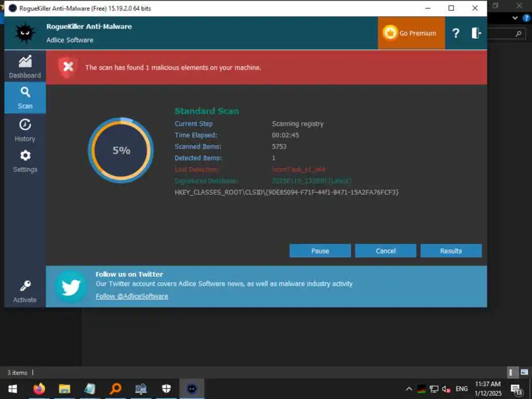Click the blue help icon in Explorer
Viewport: 532px width, 399px height.
pos(526,18)
